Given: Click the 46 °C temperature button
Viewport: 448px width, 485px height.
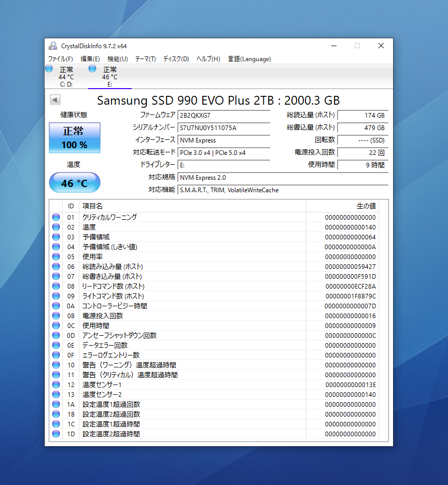Looking at the screenshot, I should [75, 183].
